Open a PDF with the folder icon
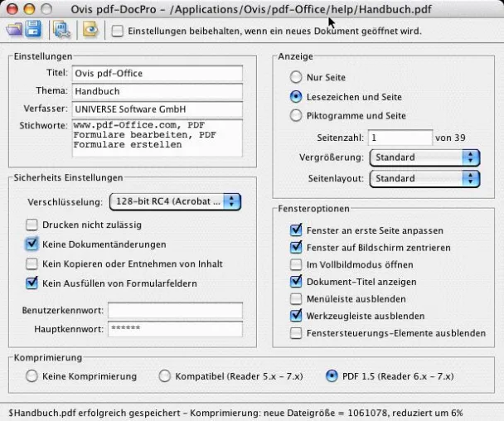 pyautogui.click(x=14, y=30)
